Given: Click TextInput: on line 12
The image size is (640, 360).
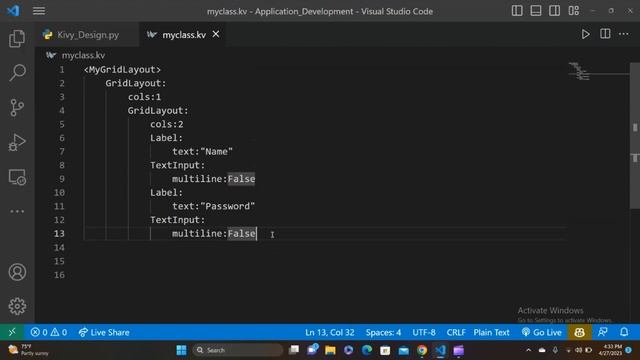Looking at the screenshot, I should click(x=178, y=220).
